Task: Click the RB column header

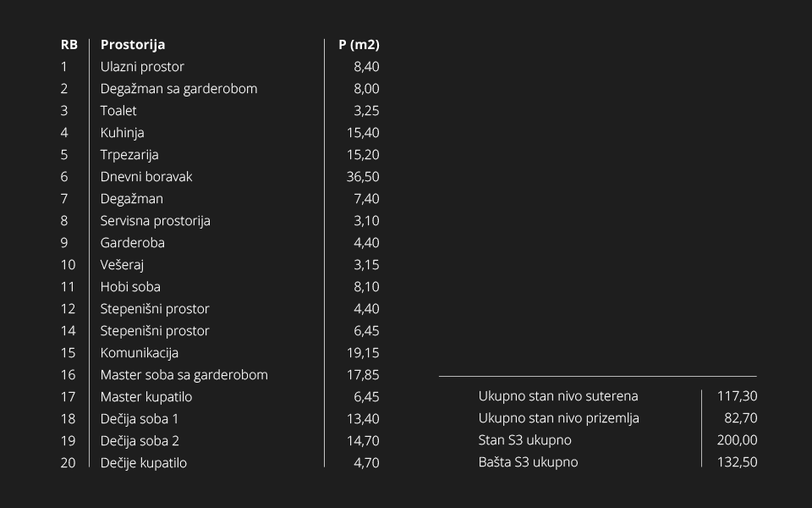Action: (69, 45)
